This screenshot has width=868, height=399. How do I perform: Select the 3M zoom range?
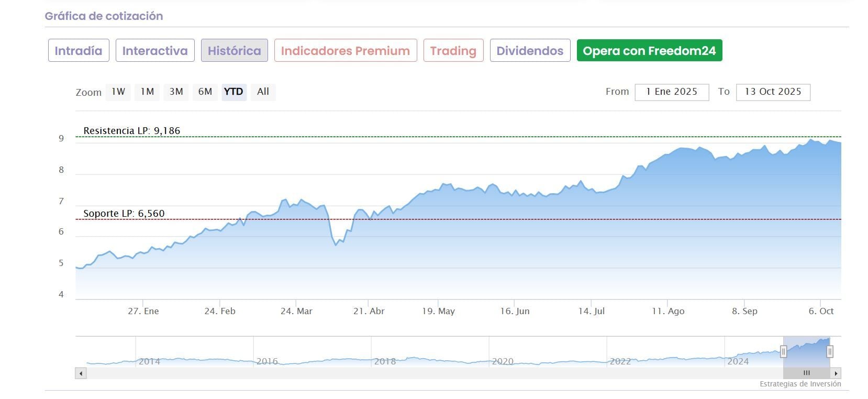point(176,92)
